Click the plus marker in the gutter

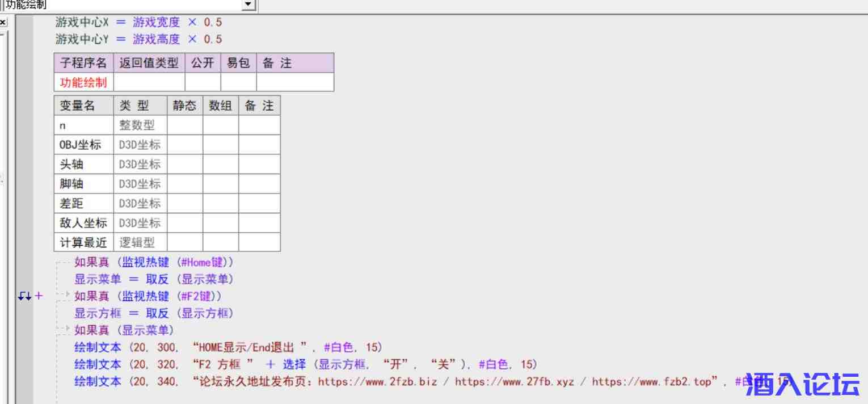click(39, 296)
